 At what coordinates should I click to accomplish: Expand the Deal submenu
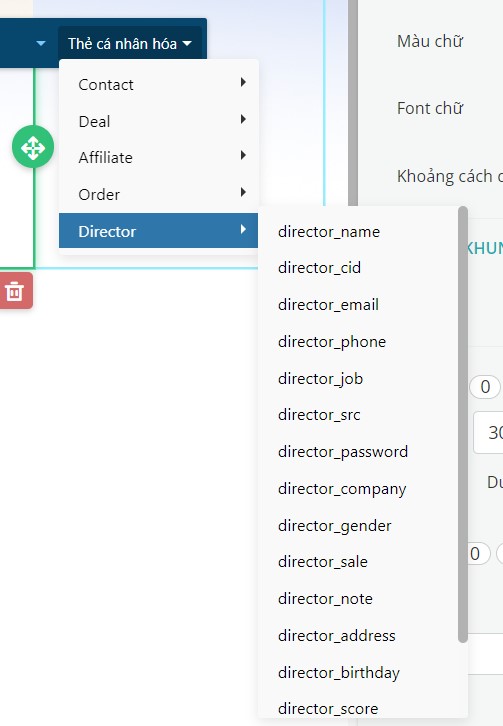[158, 121]
